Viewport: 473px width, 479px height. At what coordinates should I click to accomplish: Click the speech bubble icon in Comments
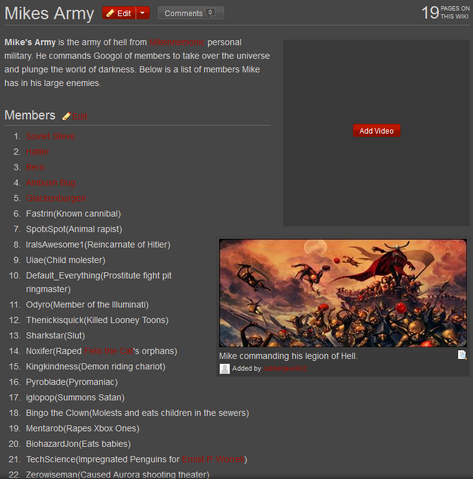click(210, 13)
